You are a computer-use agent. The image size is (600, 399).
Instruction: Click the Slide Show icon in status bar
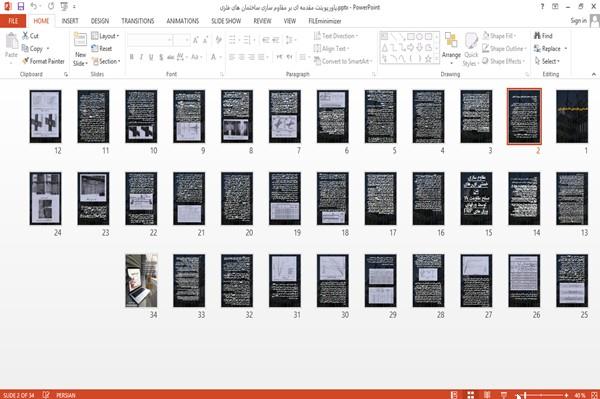click(x=504, y=395)
